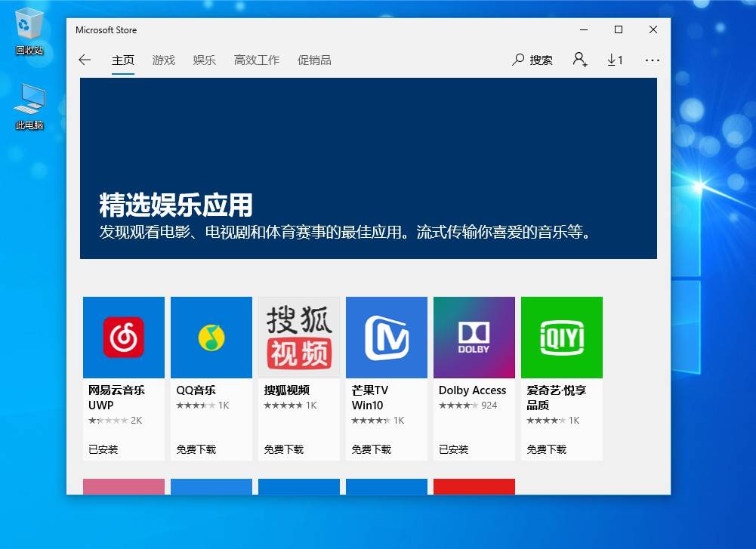Screen dimensions: 756x549
Task: Close the Microsoft Store window
Action: pos(653,29)
